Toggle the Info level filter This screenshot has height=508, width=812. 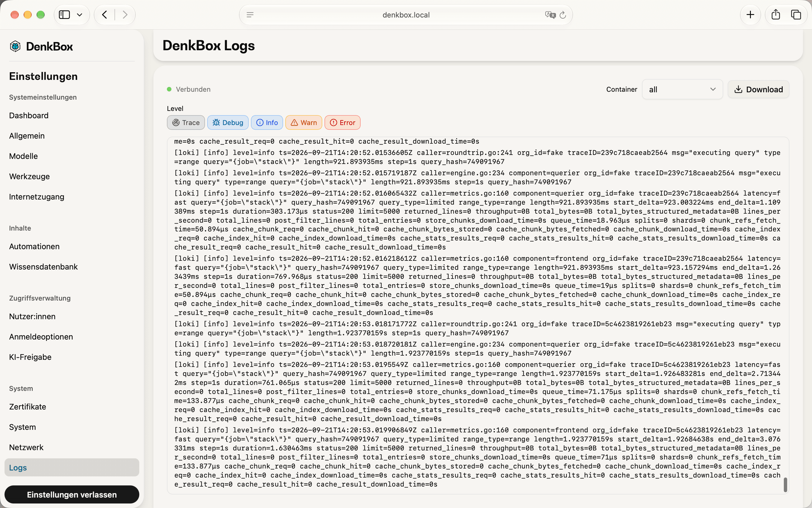[267, 123]
